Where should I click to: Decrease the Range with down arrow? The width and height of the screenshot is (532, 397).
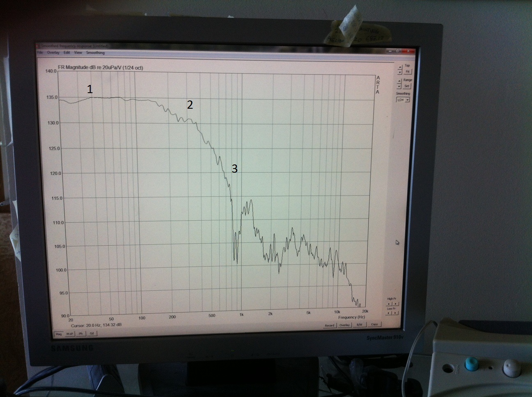tap(399, 86)
